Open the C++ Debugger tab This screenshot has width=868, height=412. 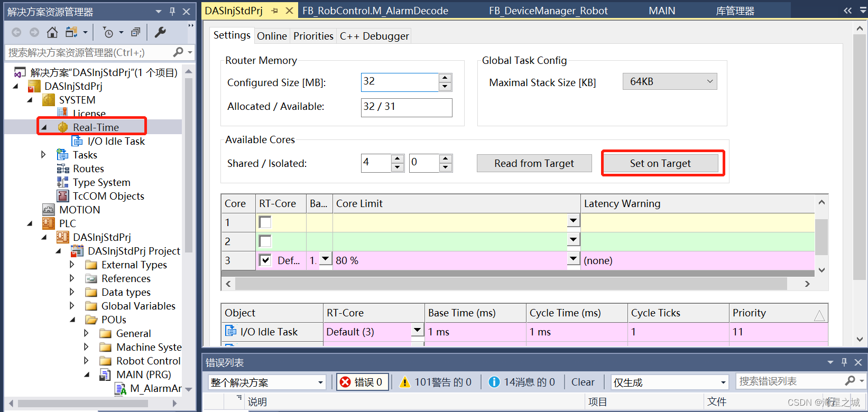tap(374, 36)
